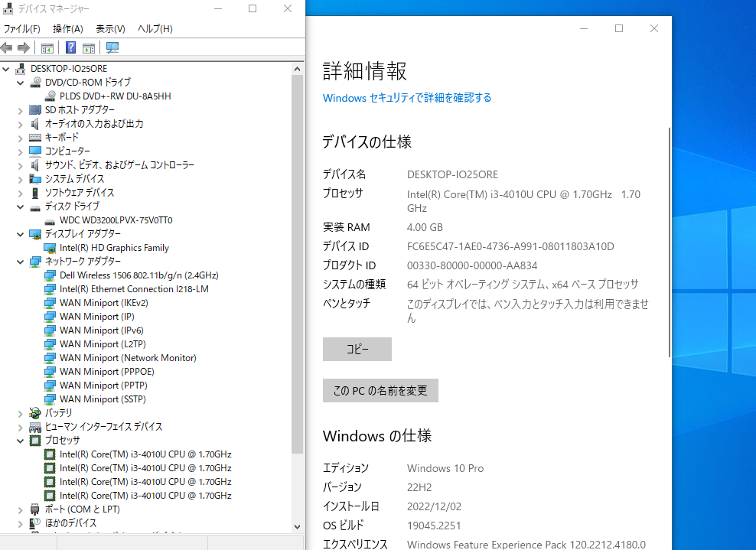The height and width of the screenshot is (550, 756).
Task: Click Device Manager scrollbar up arrow
Action: pos(297,69)
